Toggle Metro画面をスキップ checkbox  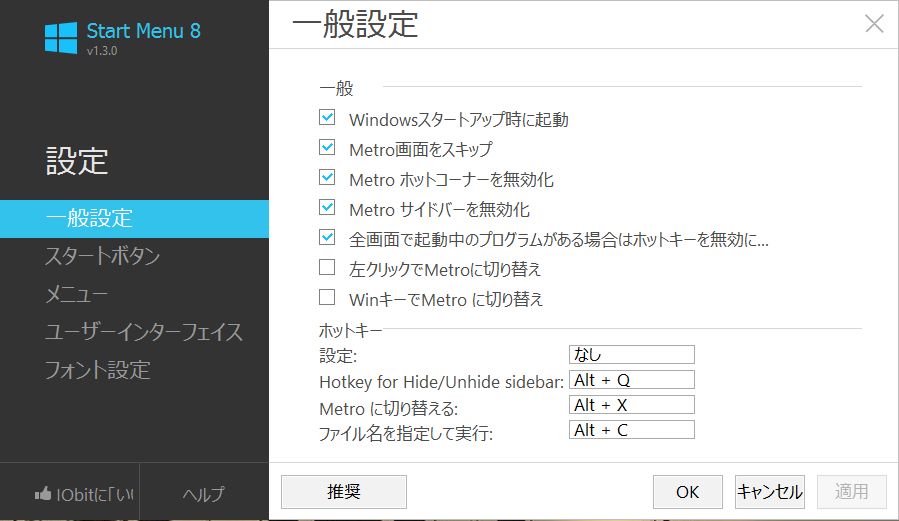(x=327, y=148)
